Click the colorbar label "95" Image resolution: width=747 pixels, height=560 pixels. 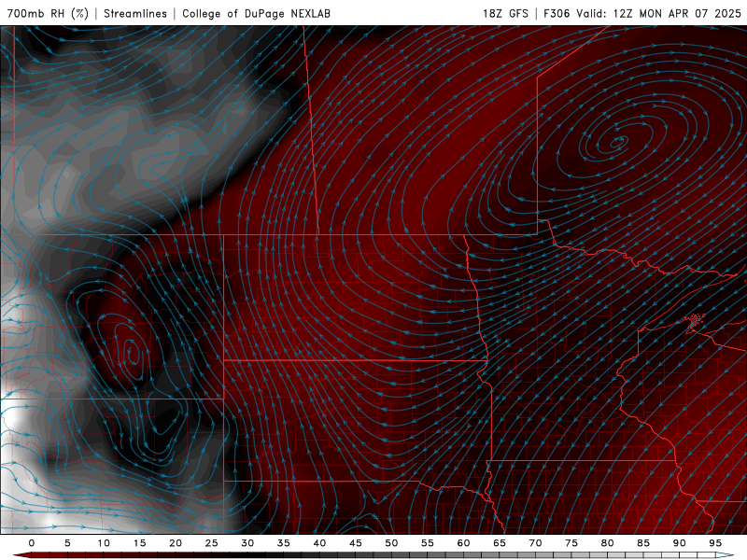tap(715, 543)
